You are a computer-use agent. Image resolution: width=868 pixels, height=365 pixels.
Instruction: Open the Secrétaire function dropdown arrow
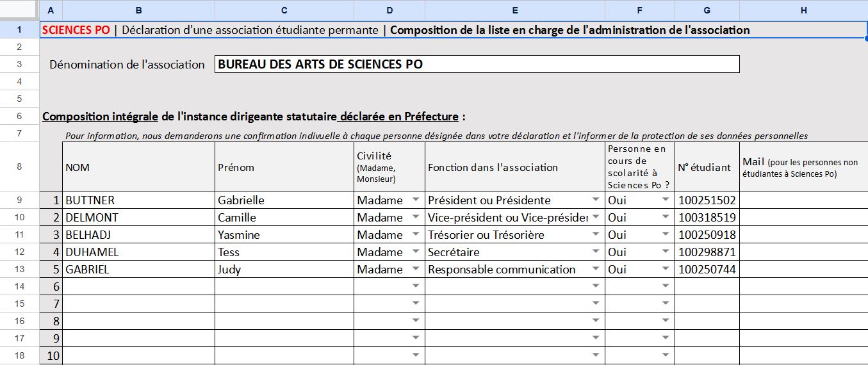click(596, 252)
